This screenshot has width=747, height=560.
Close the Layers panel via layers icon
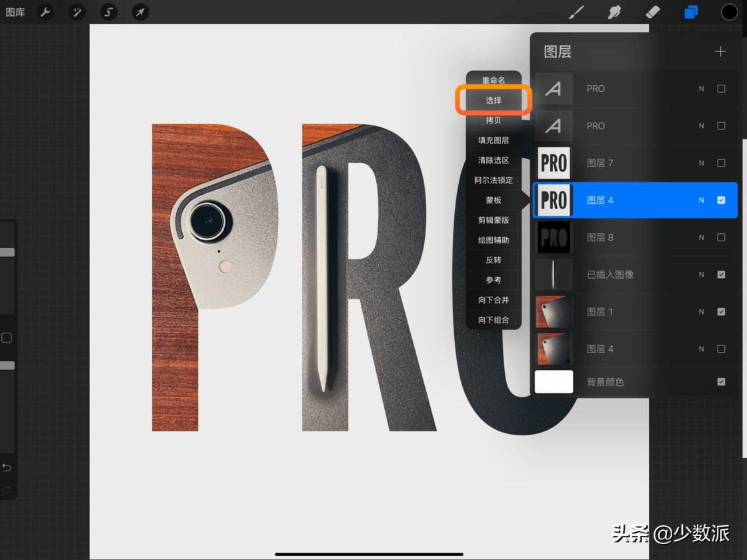point(691,12)
